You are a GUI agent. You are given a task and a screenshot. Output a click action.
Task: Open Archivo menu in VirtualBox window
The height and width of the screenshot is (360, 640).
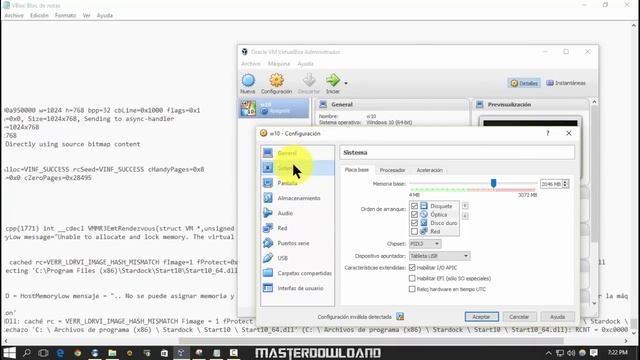click(250, 64)
